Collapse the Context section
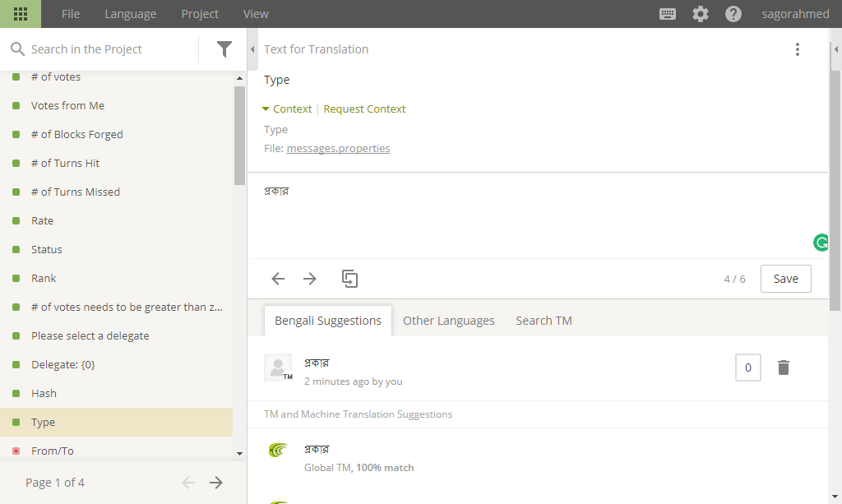Image resolution: width=842 pixels, height=504 pixels. (287, 109)
